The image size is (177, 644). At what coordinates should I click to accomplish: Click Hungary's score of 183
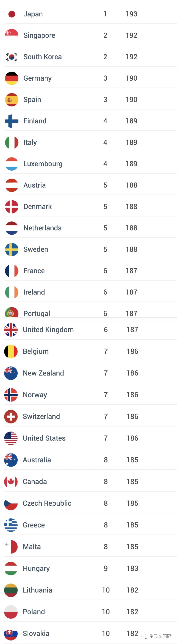click(x=132, y=568)
